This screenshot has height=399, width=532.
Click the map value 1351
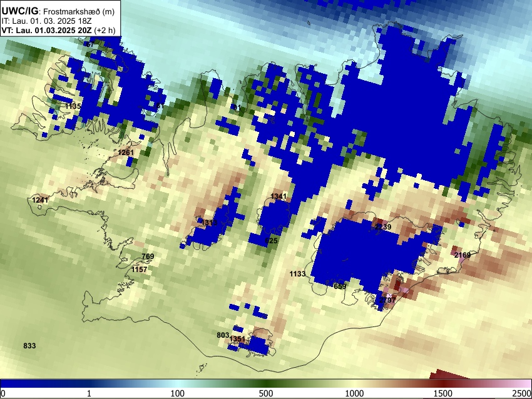[x=237, y=339]
